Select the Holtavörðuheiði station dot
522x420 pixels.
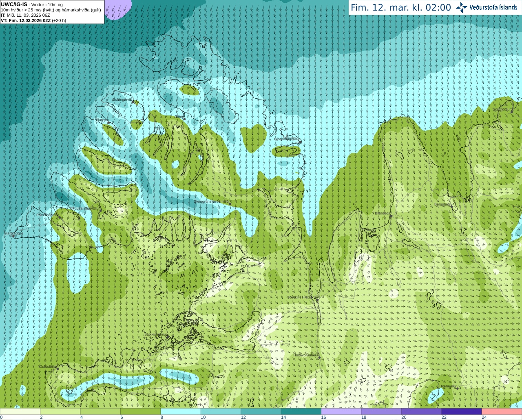coord(319,358)
